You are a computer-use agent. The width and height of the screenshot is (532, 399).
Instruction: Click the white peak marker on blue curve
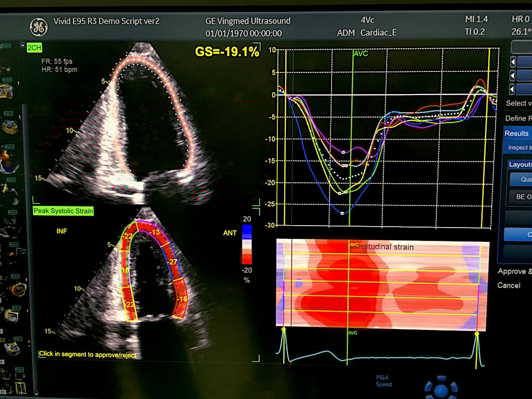click(342, 213)
